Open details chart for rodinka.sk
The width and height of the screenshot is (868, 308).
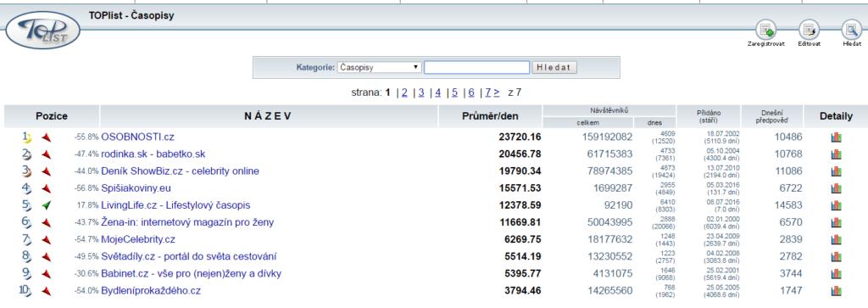tap(836, 154)
